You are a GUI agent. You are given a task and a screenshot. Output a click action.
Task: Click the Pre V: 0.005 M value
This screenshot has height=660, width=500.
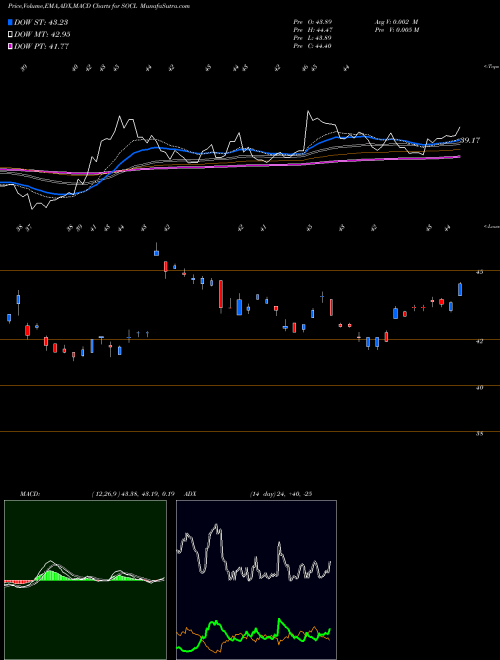pos(396,30)
